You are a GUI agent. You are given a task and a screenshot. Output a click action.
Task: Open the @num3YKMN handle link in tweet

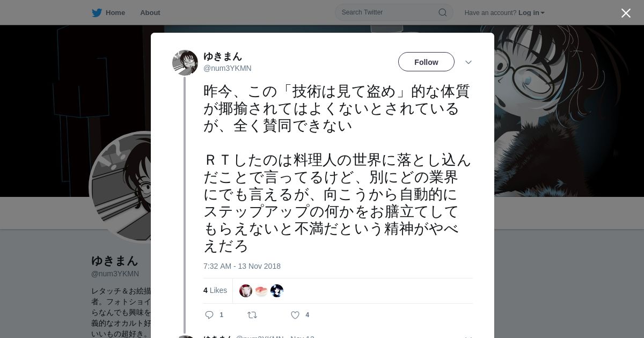point(228,68)
